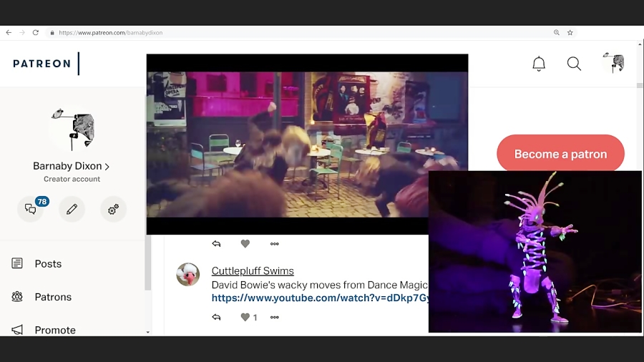644x362 pixels.
Task: Open three-dot menu directly below the video
Action: (x=274, y=244)
